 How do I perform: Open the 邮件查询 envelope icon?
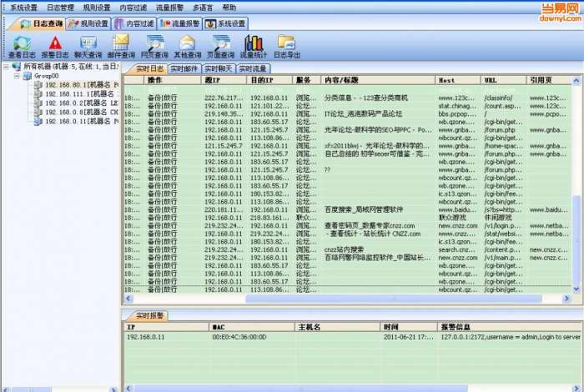click(x=121, y=48)
